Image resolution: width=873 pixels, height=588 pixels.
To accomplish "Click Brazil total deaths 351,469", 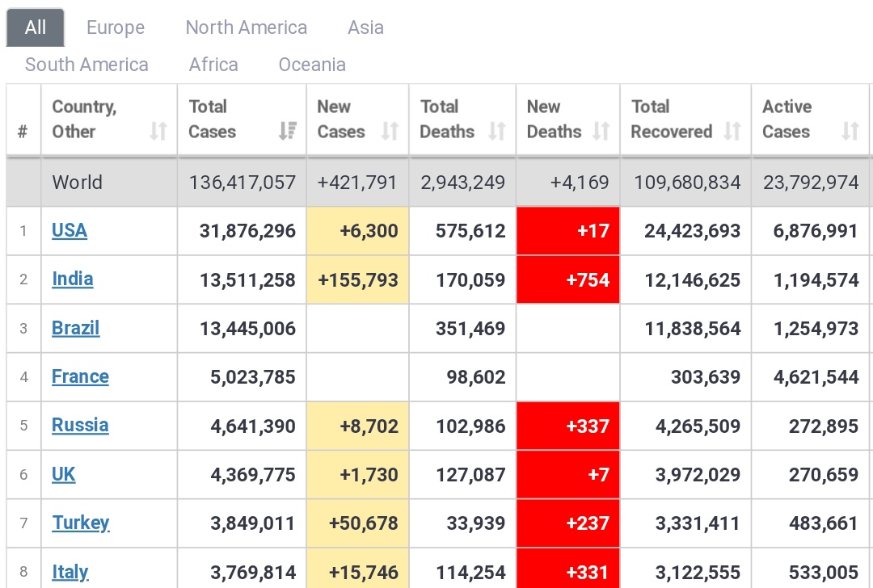I will [470, 328].
